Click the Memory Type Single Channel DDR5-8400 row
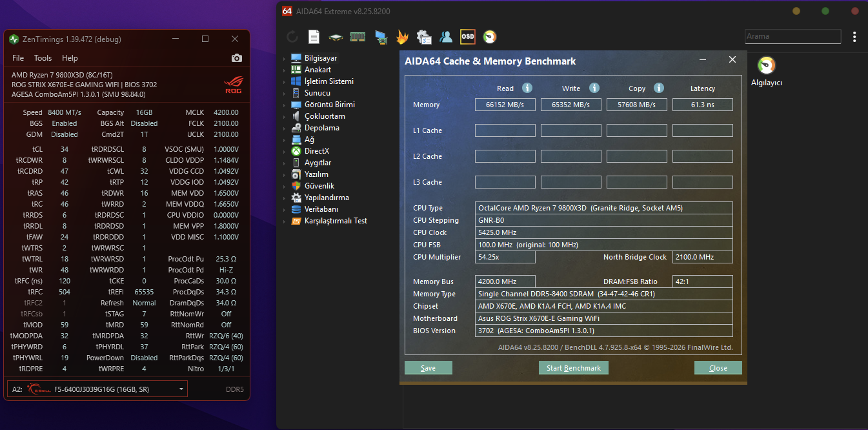The width and height of the screenshot is (868, 430). (x=604, y=294)
